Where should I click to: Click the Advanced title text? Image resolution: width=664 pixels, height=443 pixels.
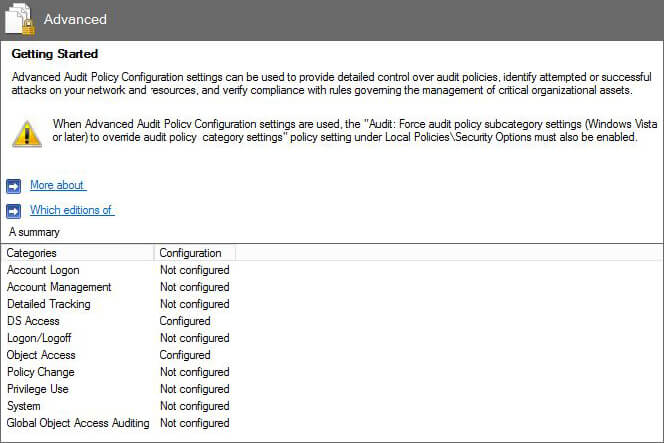click(x=75, y=19)
